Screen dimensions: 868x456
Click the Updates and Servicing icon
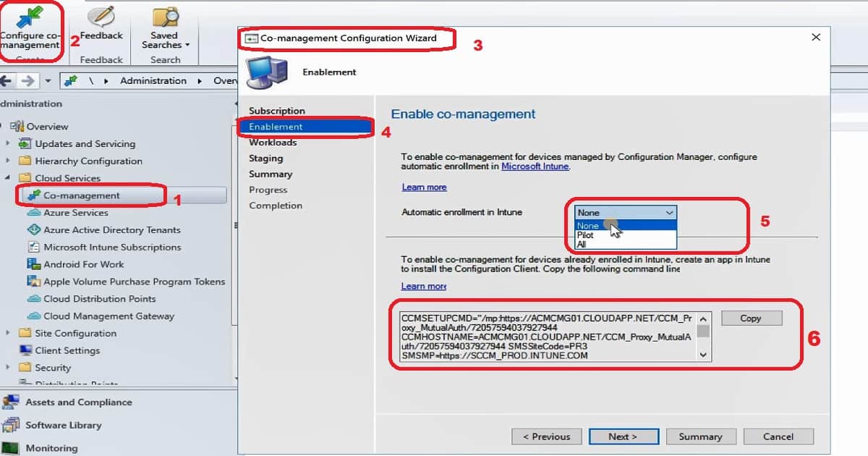pos(25,143)
